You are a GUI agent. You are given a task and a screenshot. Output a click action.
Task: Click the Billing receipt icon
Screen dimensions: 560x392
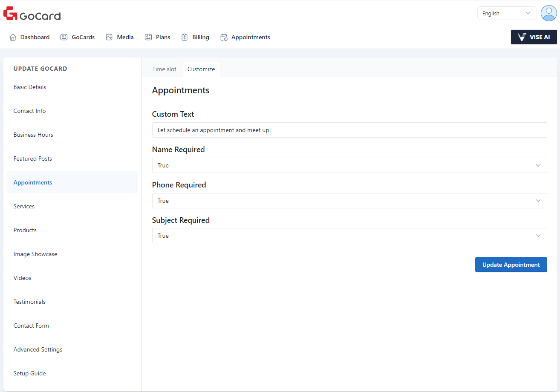185,37
